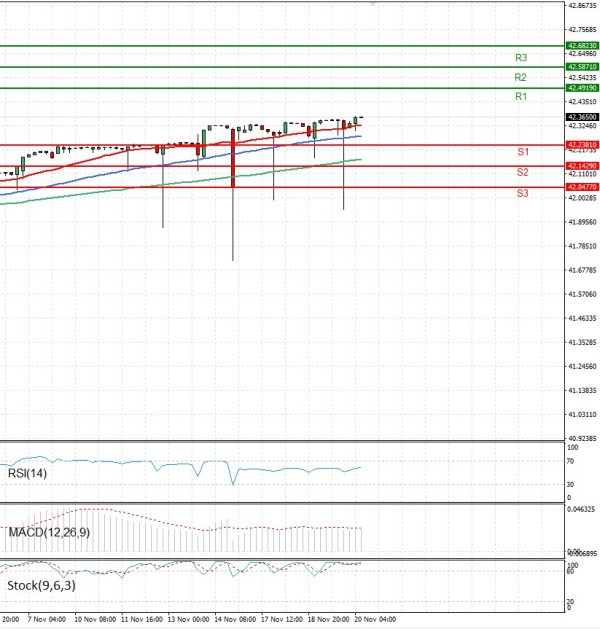Click the current price tag 42.36500
This screenshot has height=629, width=600.
[x=582, y=117]
